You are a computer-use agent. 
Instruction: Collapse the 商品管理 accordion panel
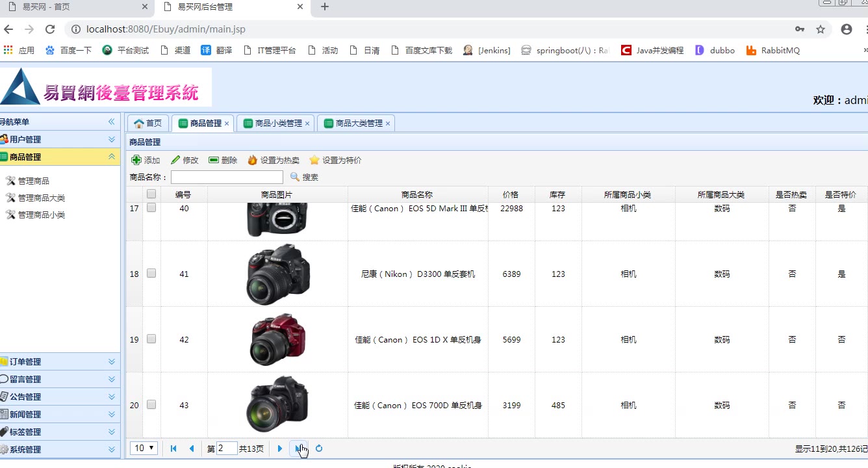click(60, 157)
